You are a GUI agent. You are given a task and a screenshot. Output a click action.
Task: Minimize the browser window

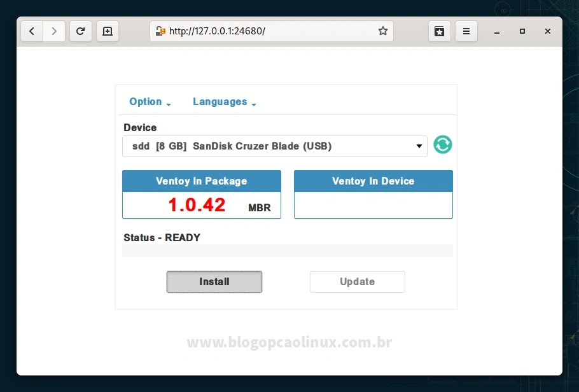pos(497,32)
